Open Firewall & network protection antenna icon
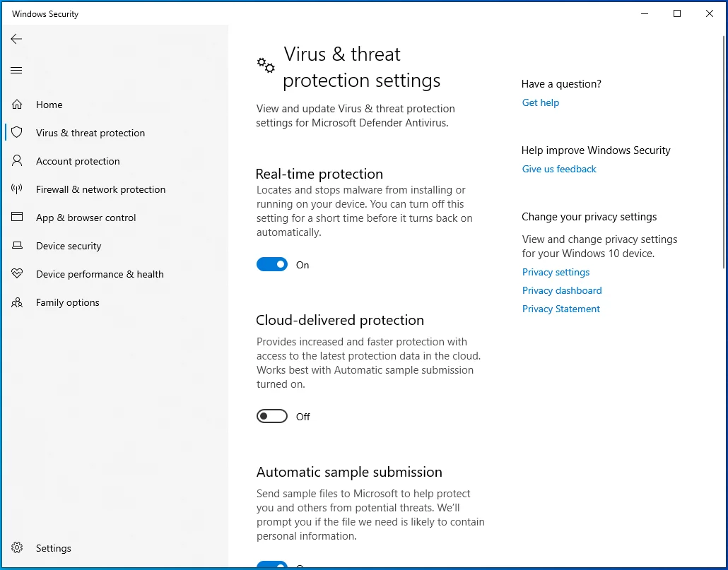 17,189
